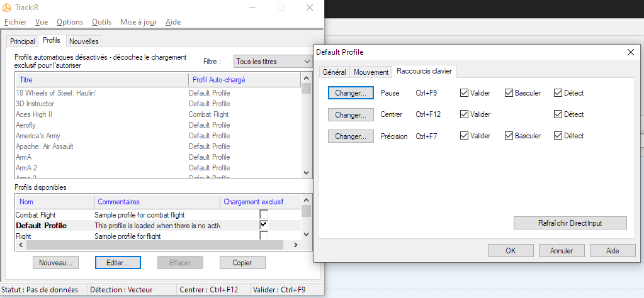
Task: Toggle Détect checkbox for Précision
Action: (x=558, y=136)
